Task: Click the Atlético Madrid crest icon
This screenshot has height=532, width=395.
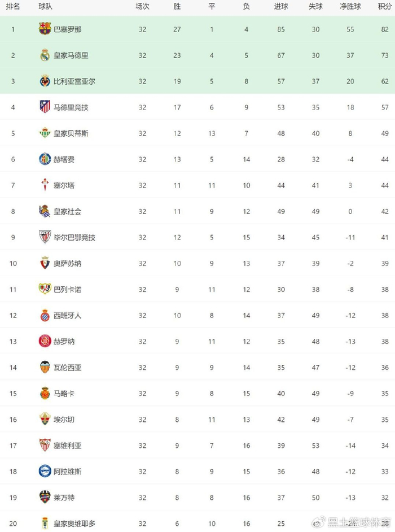Action: point(45,107)
